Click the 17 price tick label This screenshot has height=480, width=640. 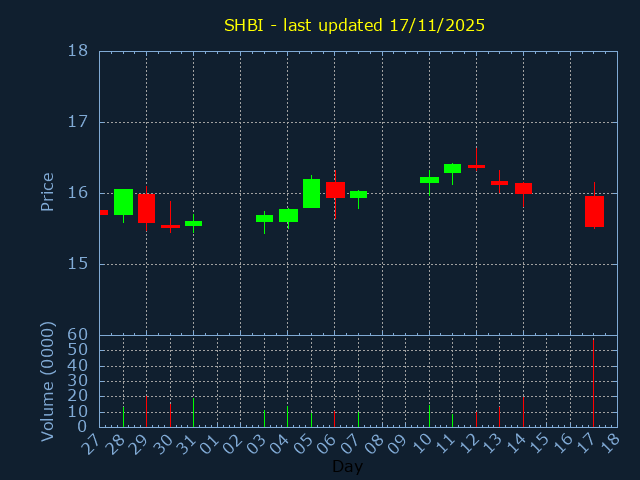[77, 122]
